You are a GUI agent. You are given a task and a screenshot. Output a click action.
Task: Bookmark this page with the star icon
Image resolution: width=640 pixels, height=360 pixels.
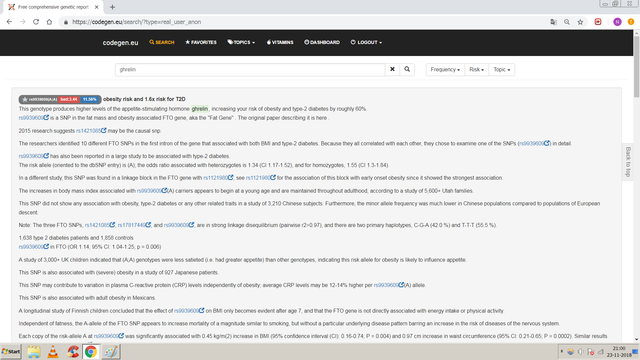click(x=580, y=22)
